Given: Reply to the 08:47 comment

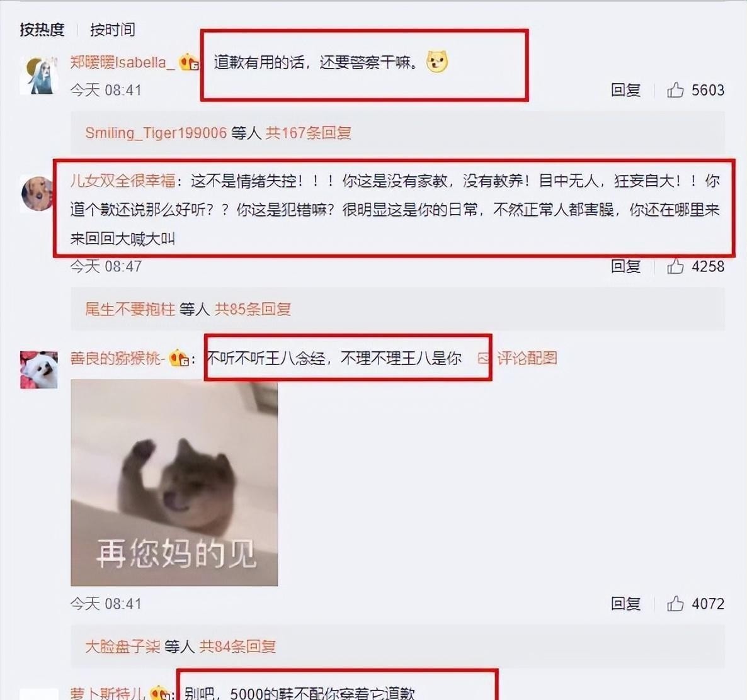Looking at the screenshot, I should 625,266.
